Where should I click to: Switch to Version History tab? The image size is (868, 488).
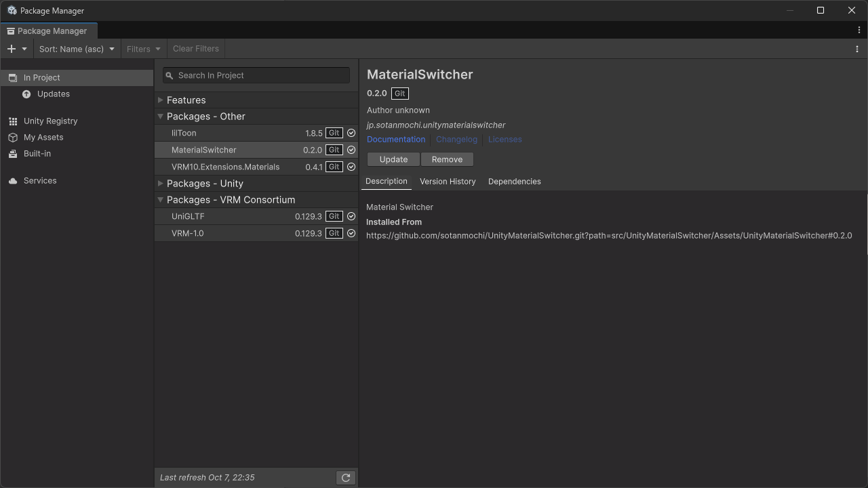448,182
